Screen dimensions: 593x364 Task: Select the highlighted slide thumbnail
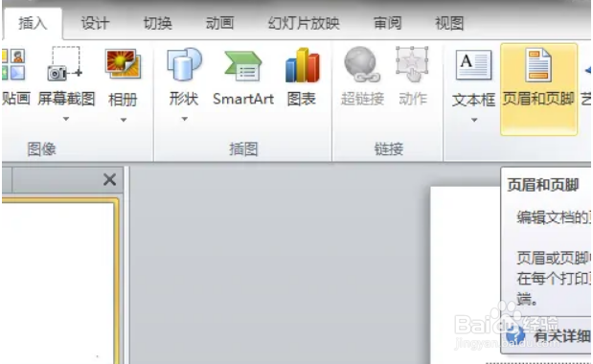click(x=59, y=282)
